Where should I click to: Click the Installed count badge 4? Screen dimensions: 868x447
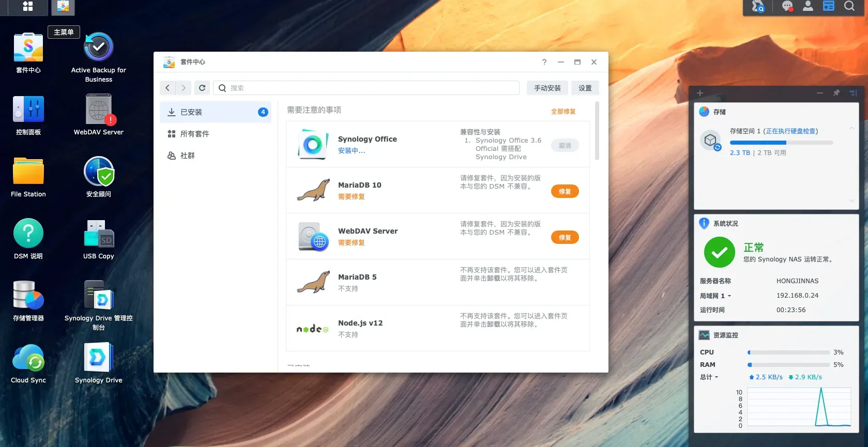263,112
